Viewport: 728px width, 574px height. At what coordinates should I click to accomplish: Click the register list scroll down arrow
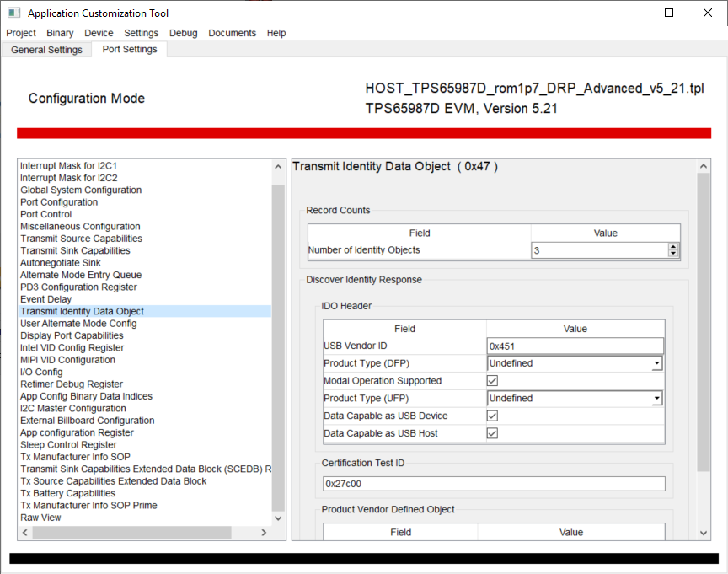point(278,518)
